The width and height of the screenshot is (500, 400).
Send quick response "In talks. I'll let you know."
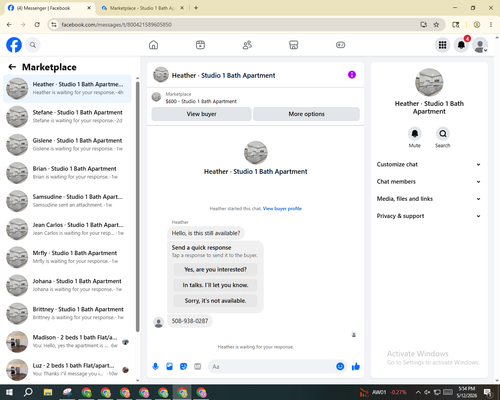[x=215, y=285]
